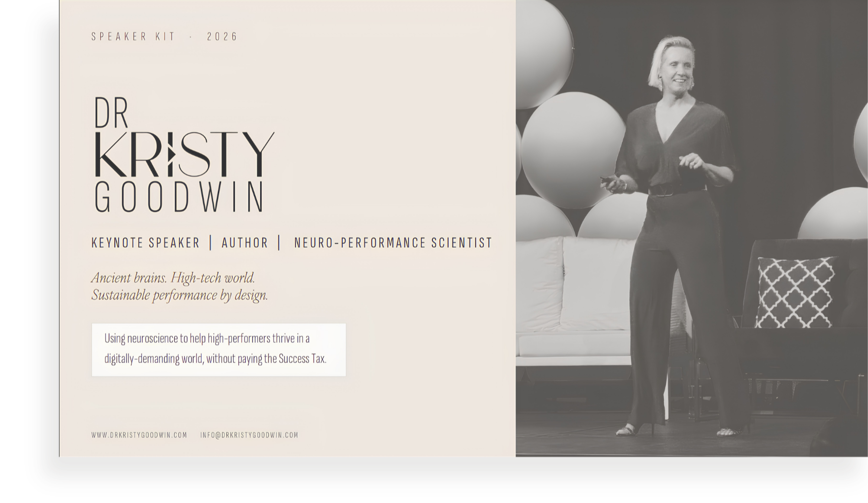
Task: Click the word KRISTY in the logo
Action: [x=184, y=154]
